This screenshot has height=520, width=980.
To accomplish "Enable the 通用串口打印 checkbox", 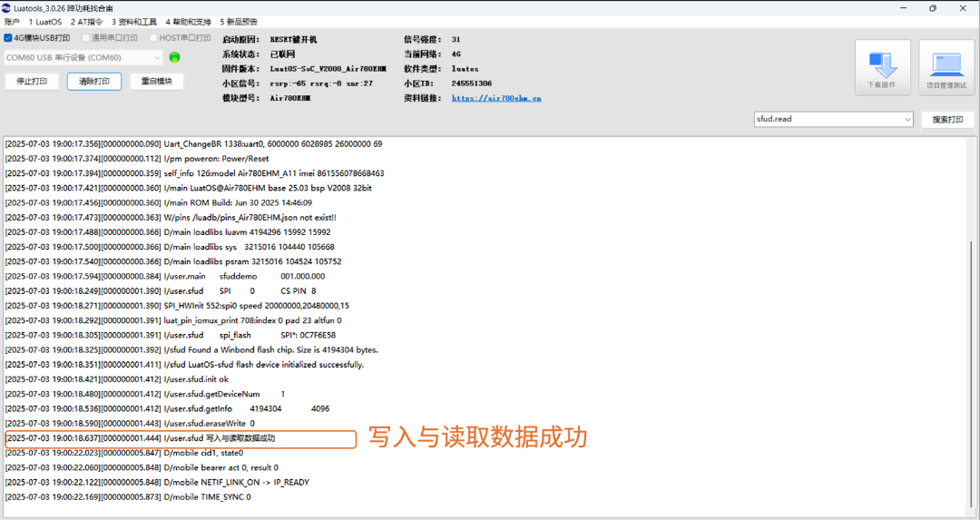I will pyautogui.click(x=85, y=38).
